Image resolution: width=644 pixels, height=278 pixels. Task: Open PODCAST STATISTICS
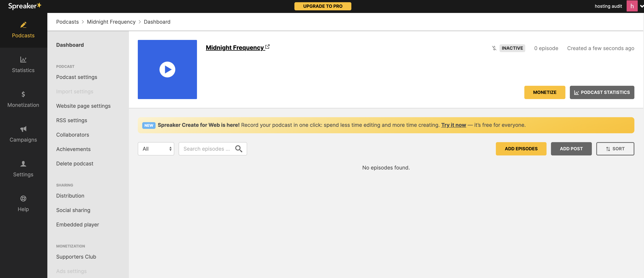click(x=602, y=92)
